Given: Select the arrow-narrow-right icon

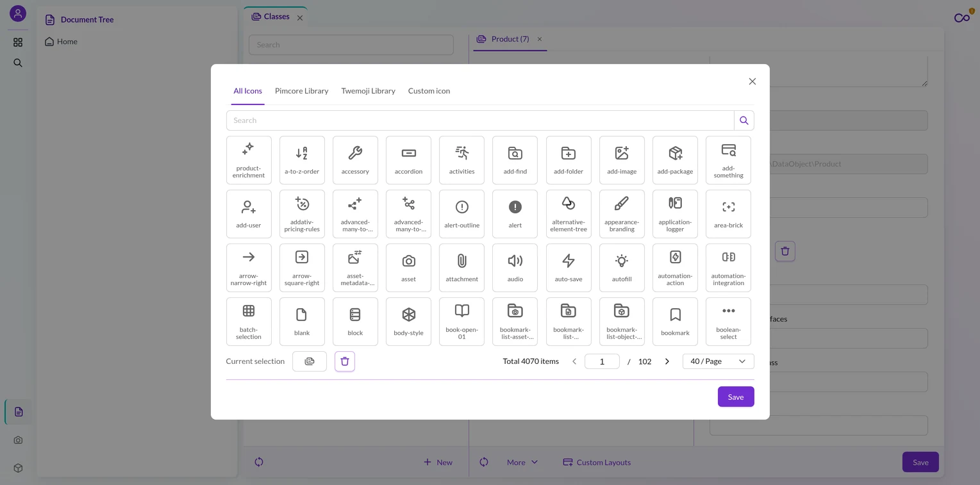Looking at the screenshot, I should pos(249,267).
